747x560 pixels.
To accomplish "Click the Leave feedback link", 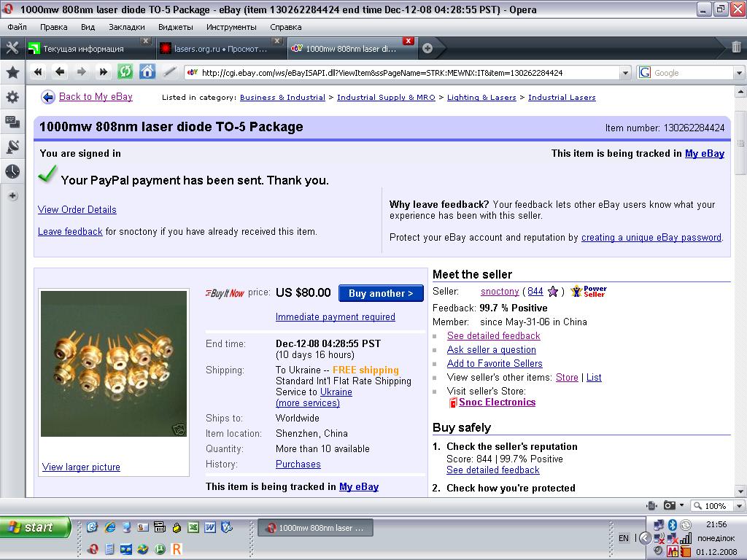I will point(70,231).
